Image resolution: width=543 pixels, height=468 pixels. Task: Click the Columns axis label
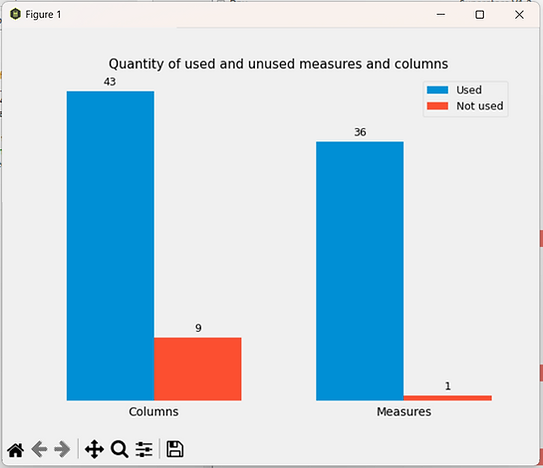[154, 412]
